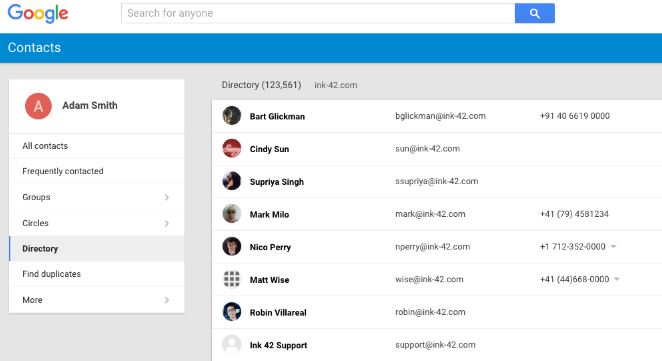The image size is (662, 361).
Task: Open Nico Perry's contact name
Action: [x=270, y=247]
